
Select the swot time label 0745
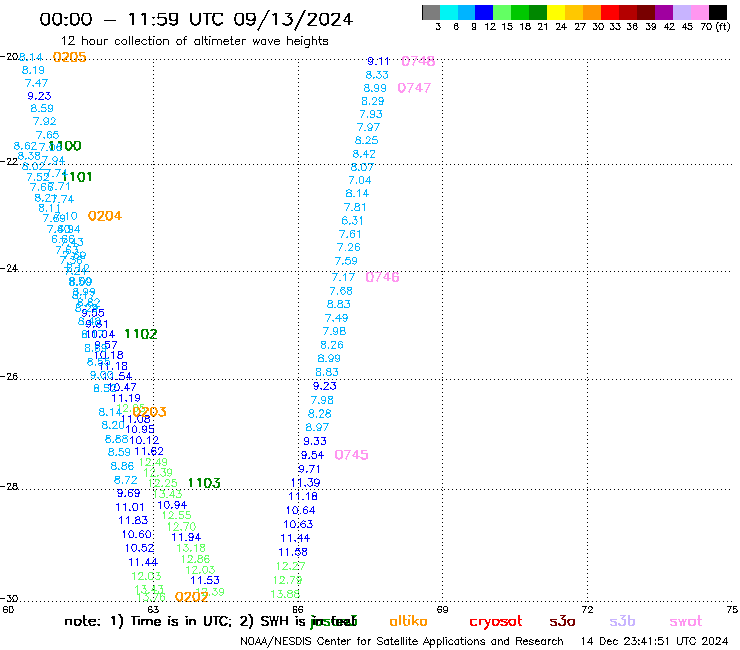tap(351, 455)
